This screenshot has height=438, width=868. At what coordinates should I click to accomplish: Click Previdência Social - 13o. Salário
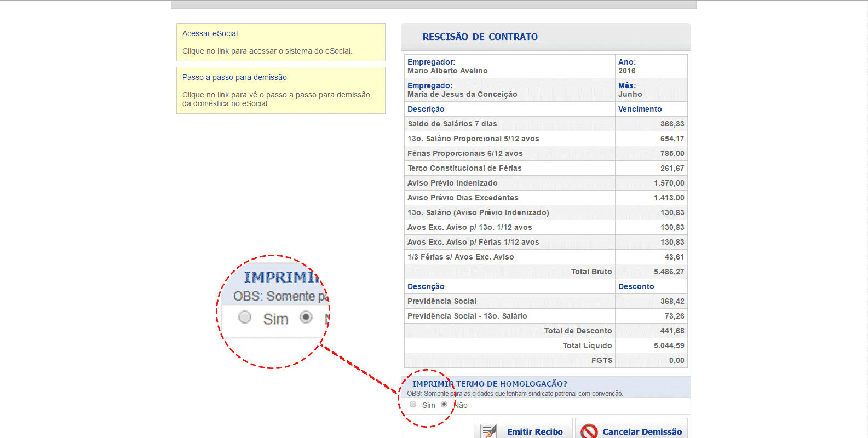click(x=467, y=316)
